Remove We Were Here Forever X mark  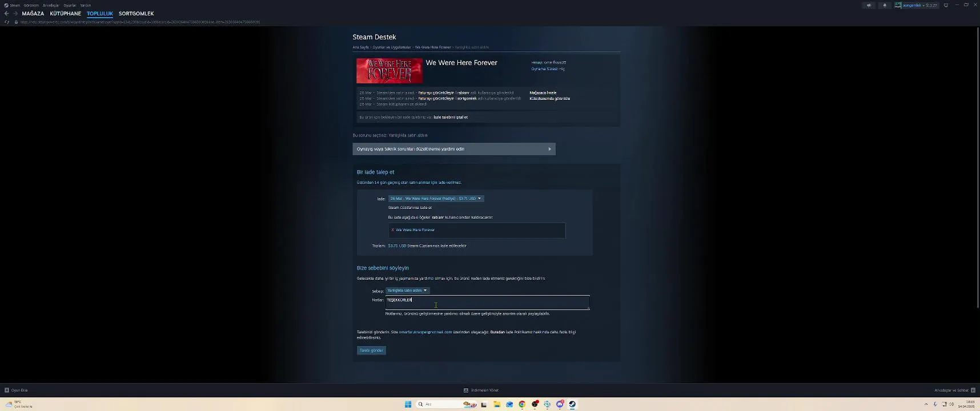pyautogui.click(x=393, y=230)
